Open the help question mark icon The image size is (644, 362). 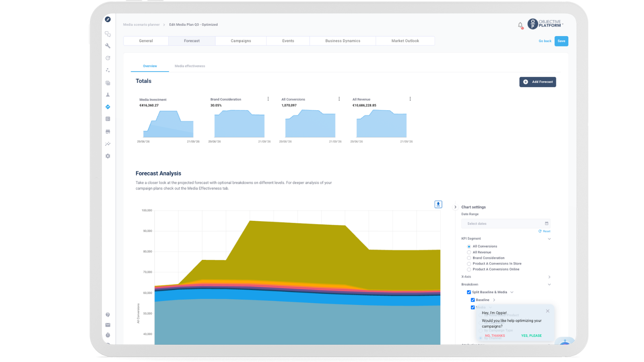coord(108,315)
